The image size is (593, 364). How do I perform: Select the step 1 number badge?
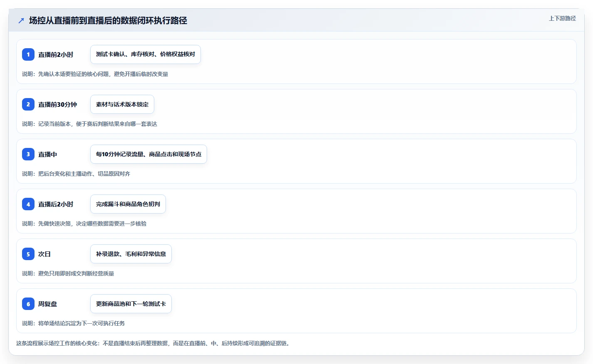tap(28, 54)
